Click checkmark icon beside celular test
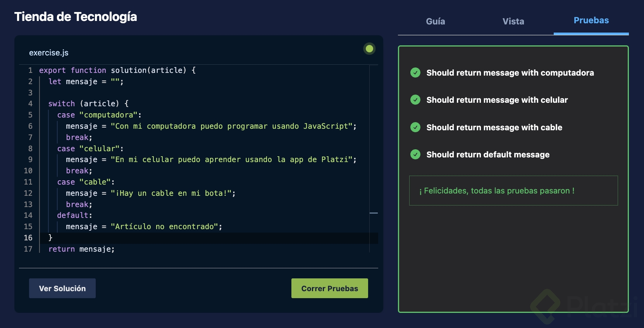The width and height of the screenshot is (644, 328). tap(415, 100)
